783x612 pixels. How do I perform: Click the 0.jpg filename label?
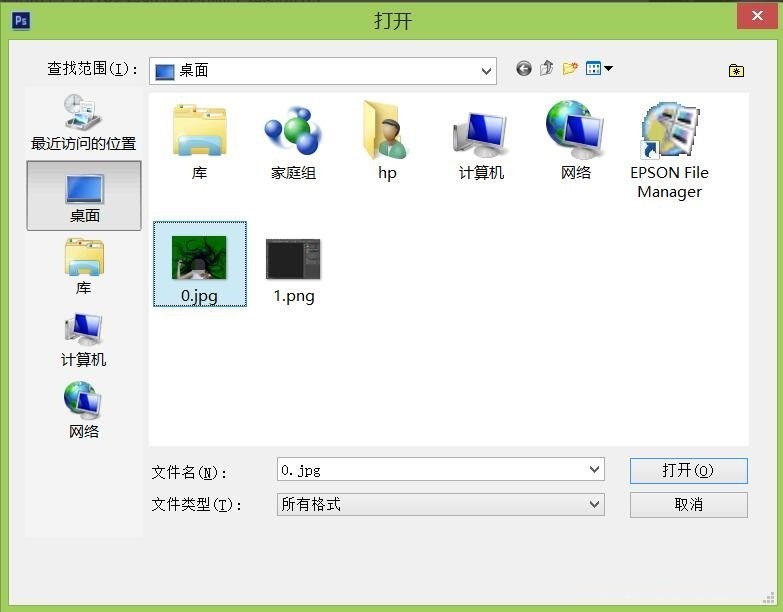click(199, 296)
